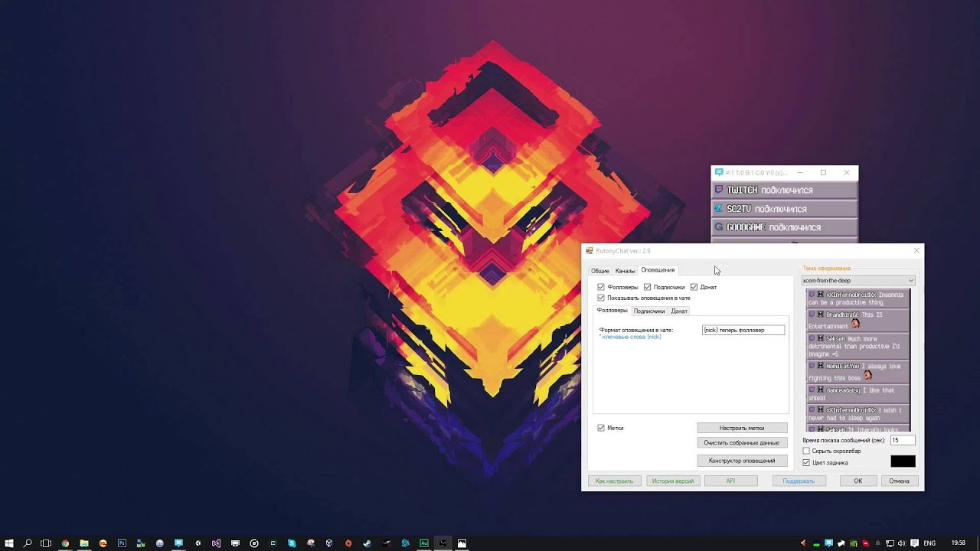Click the Поддержать button
980x551 pixels.
click(x=799, y=481)
